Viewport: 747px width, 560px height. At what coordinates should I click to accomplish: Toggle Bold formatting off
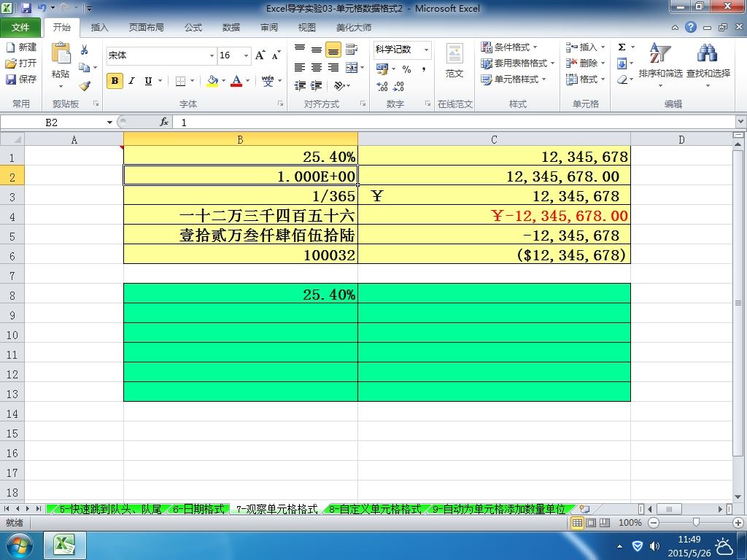[x=115, y=81]
